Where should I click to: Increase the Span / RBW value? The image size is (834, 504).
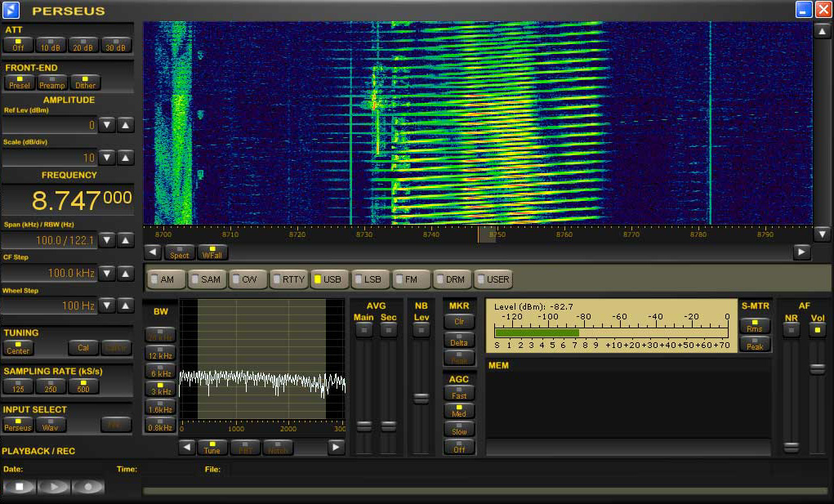click(126, 240)
